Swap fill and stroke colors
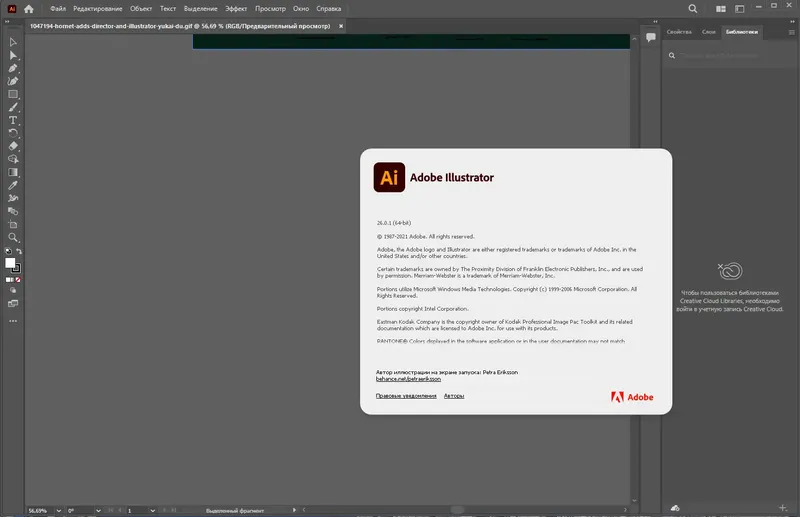Screen dimensions: 800x517 pos(19,251)
